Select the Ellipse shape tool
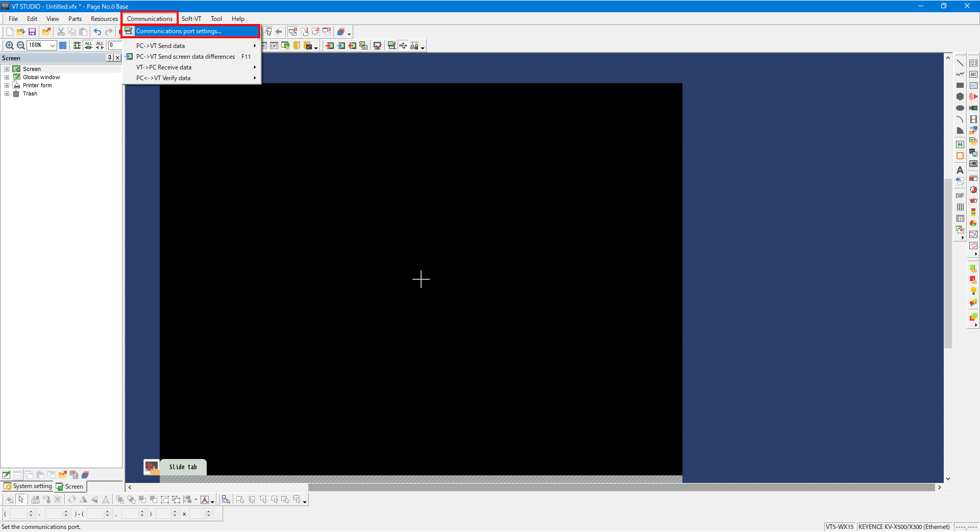Image resolution: width=980 pixels, height=532 pixels. (x=960, y=108)
